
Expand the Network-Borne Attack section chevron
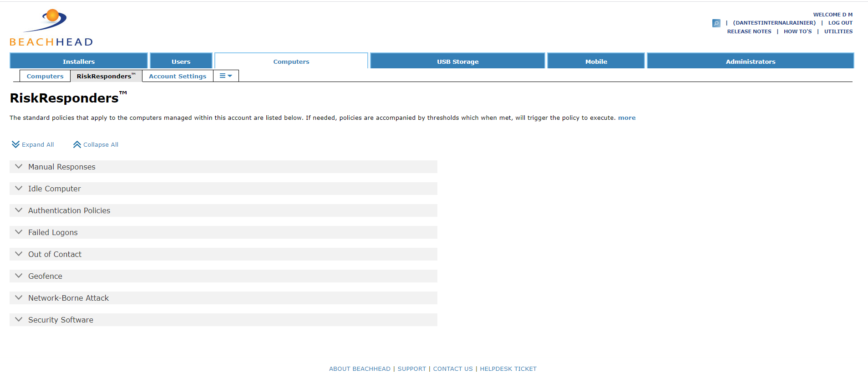click(x=19, y=298)
